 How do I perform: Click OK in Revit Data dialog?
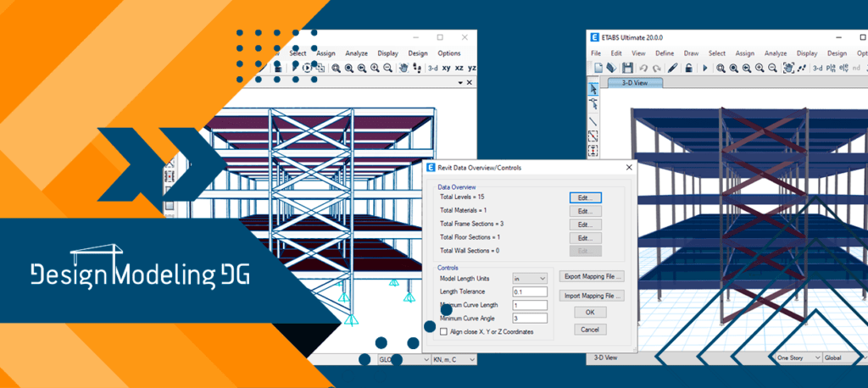point(590,312)
